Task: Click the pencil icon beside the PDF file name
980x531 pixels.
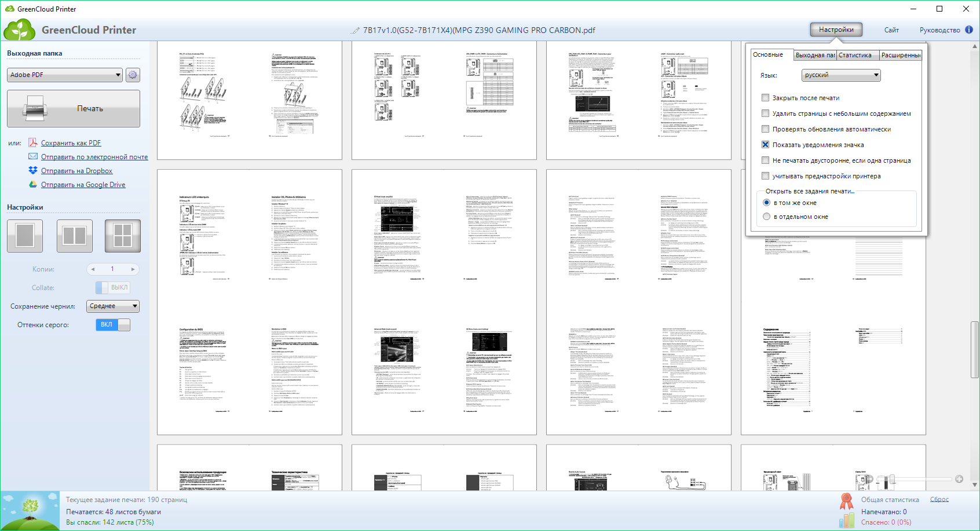Action: [x=355, y=30]
